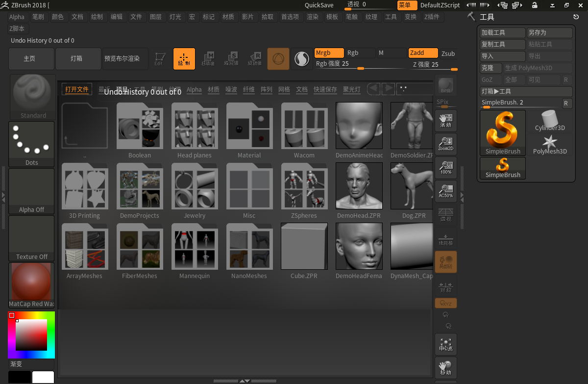Screen dimensions: 588x384
Task: Click the large SimpleBrush tool icon
Action: [503, 132]
